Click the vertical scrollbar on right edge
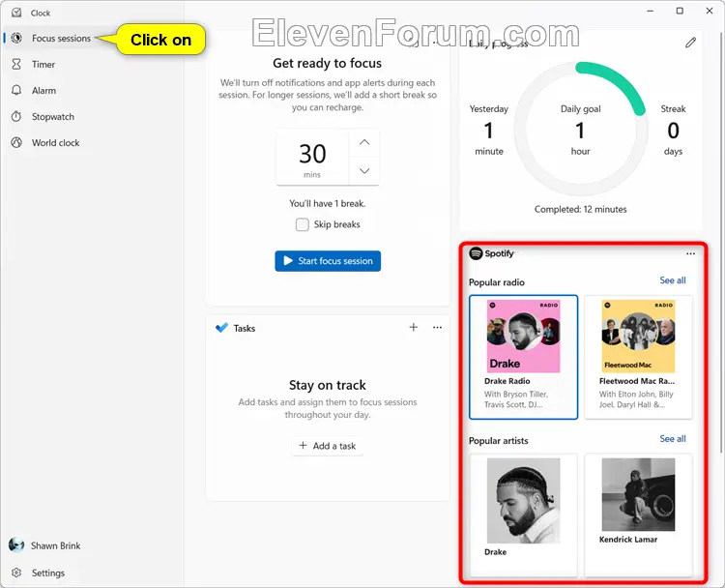 click(x=721, y=241)
